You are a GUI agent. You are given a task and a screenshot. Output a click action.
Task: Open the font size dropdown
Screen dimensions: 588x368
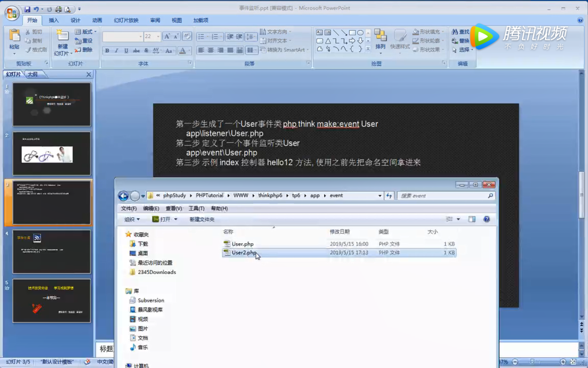[158, 36]
